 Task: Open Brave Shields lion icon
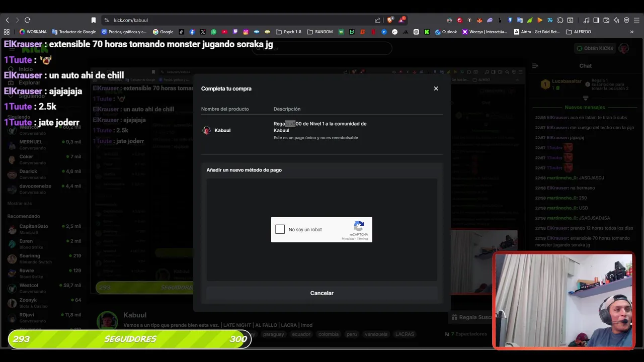pos(390,20)
